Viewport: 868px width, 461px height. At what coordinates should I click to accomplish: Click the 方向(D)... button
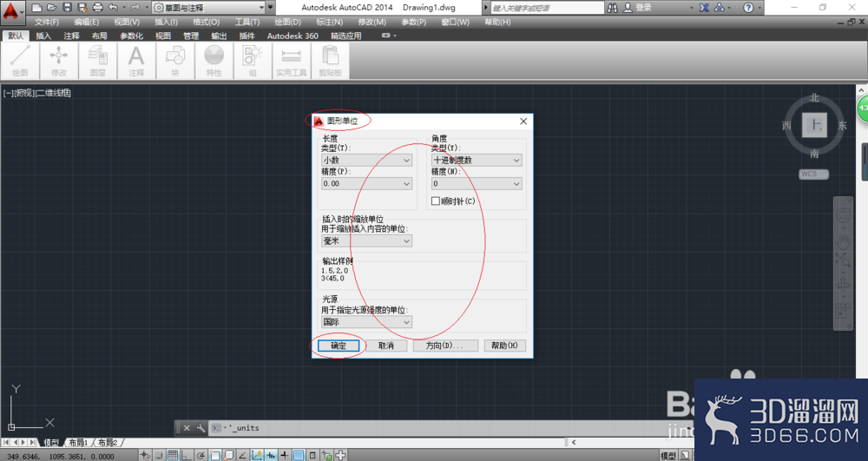point(445,346)
